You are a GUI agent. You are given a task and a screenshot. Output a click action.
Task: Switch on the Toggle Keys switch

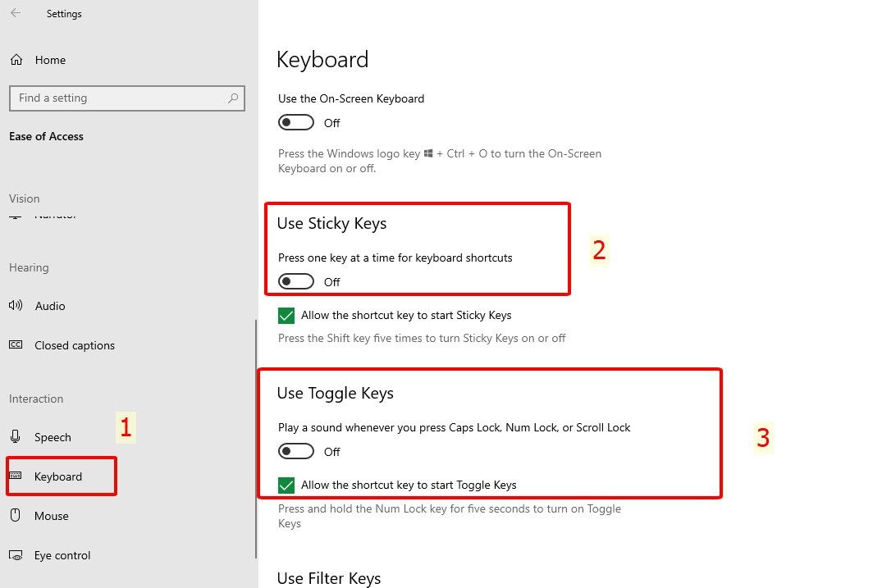click(296, 451)
